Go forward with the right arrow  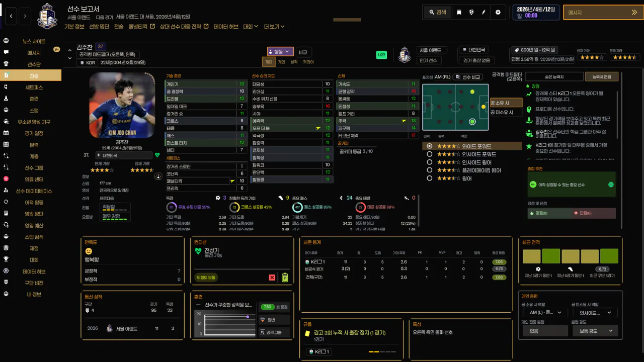coord(25,16)
